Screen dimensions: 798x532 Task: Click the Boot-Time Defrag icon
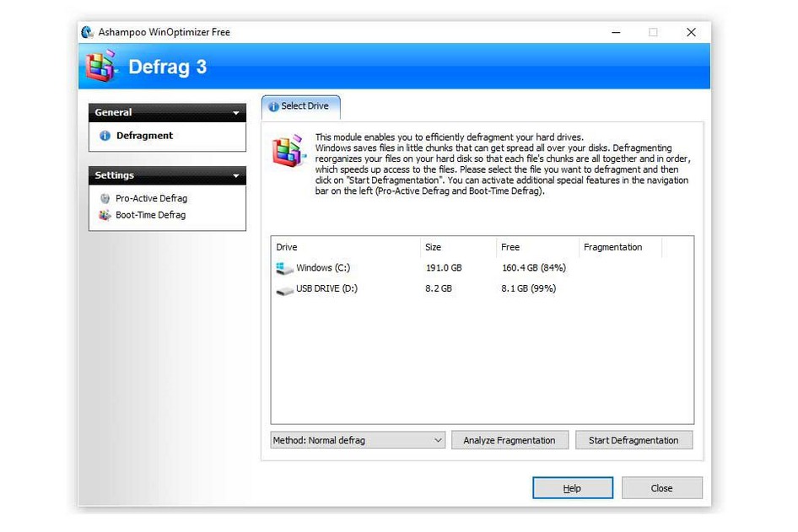pyautogui.click(x=105, y=215)
